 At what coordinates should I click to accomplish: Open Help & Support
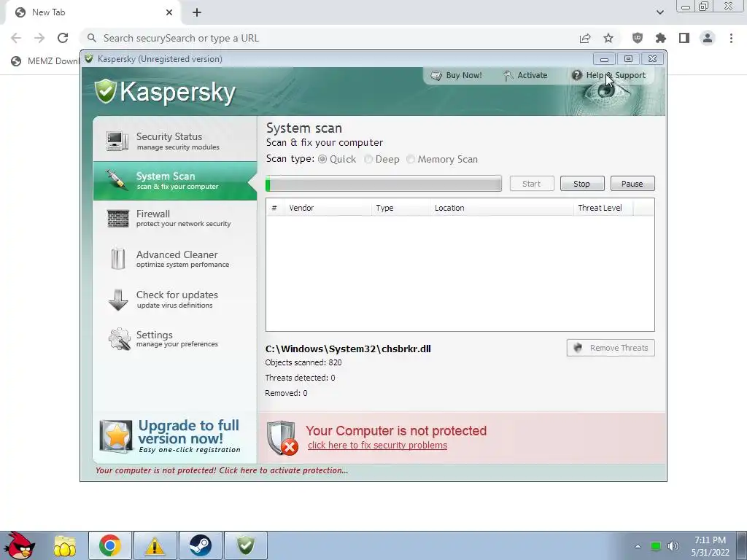pos(609,75)
